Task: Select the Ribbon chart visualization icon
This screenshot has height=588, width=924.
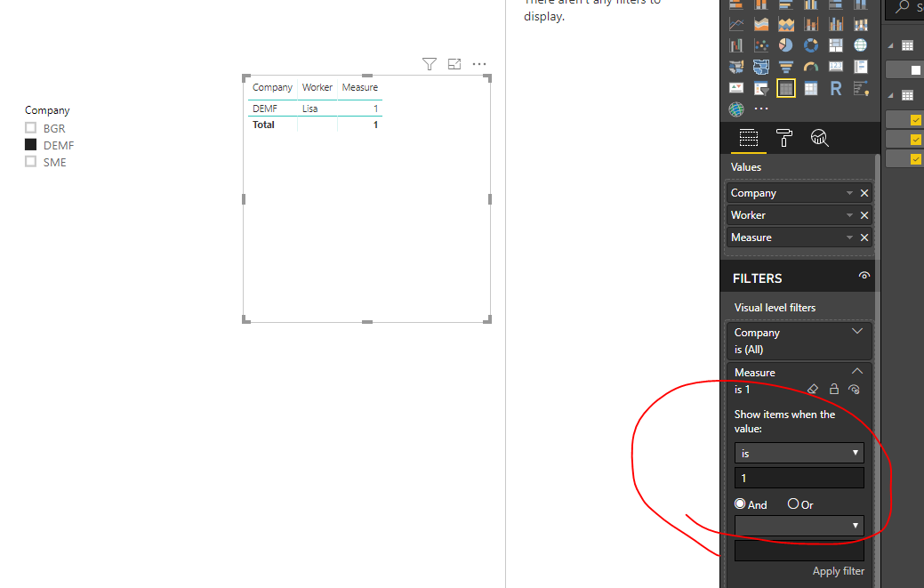Action: pos(860,24)
